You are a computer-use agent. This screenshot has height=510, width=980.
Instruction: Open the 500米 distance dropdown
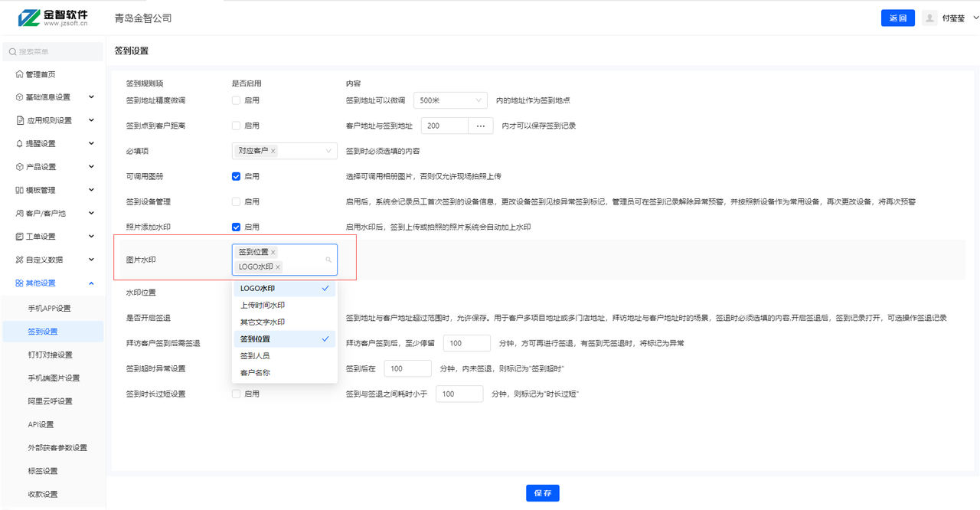pyautogui.click(x=450, y=100)
